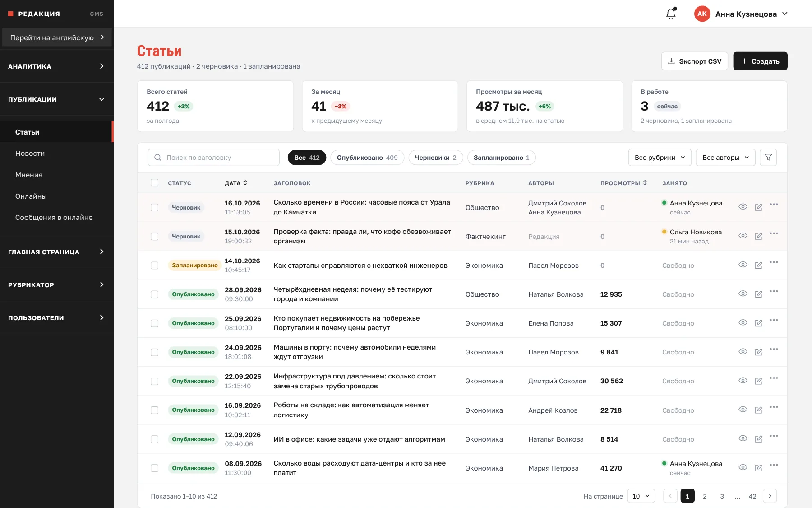Check the row dated 28.09.2026
Viewport: 812px width, 508px height.
155,294
